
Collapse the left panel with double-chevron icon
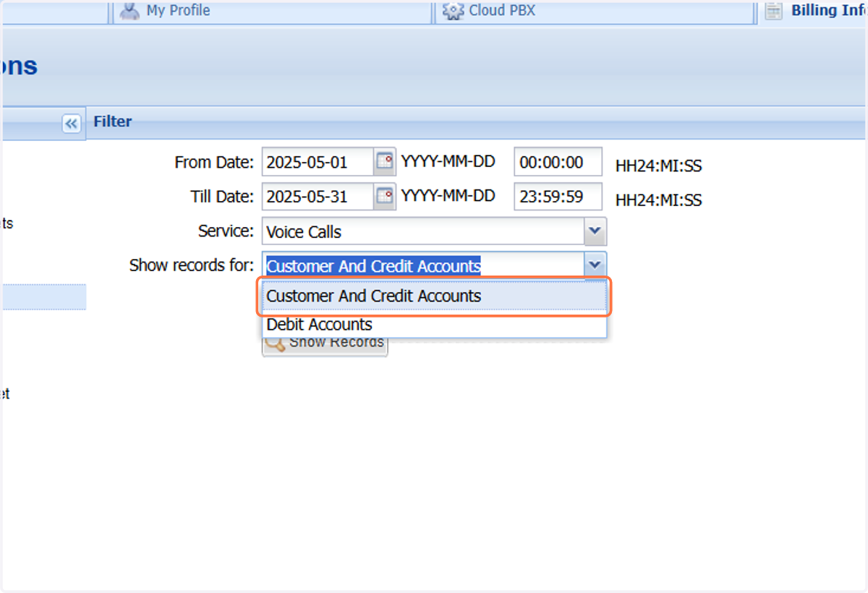(x=71, y=124)
